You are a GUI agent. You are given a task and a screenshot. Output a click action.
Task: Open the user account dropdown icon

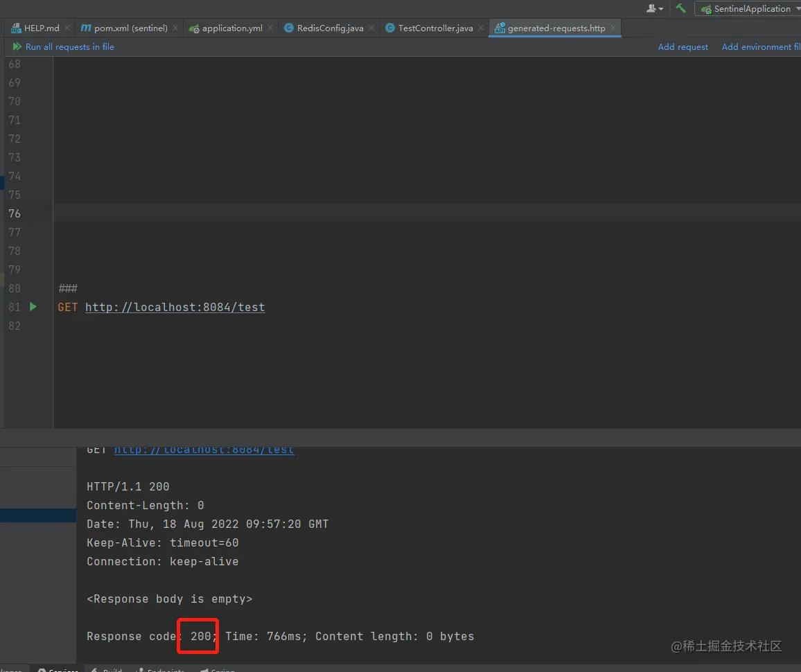click(x=654, y=9)
